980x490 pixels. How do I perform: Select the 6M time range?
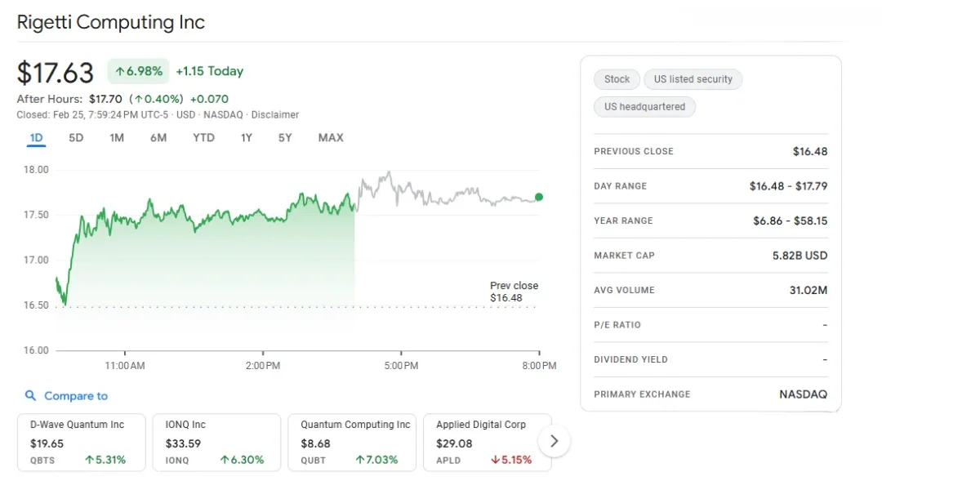tap(158, 137)
